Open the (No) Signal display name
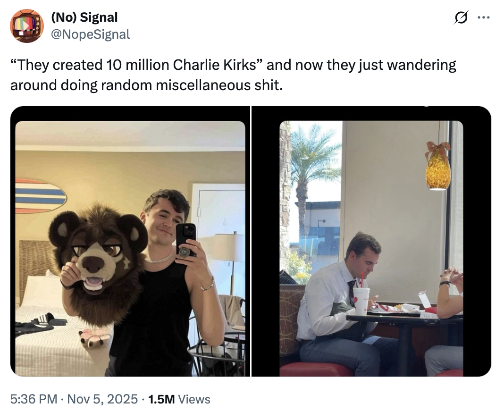Viewport: 504px width, 420px height. click(84, 17)
